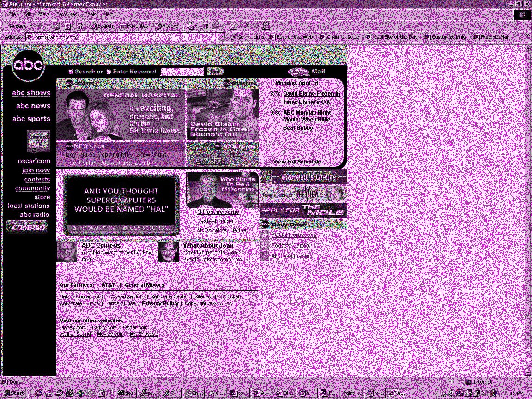Screen dimensions: 532x399
Task: Click Who Wants To Be A Millionaire image
Action: point(223,190)
